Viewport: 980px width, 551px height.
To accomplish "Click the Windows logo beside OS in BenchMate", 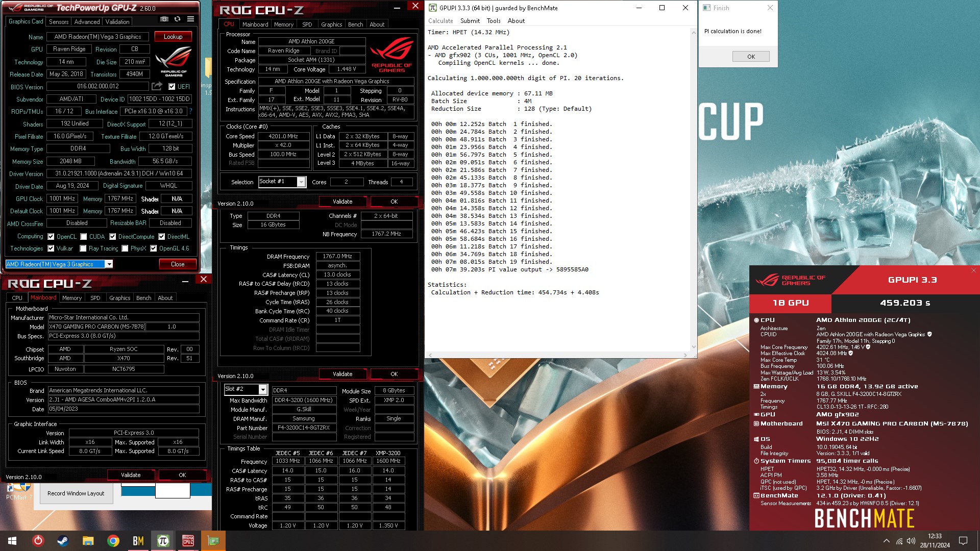I will coord(756,439).
